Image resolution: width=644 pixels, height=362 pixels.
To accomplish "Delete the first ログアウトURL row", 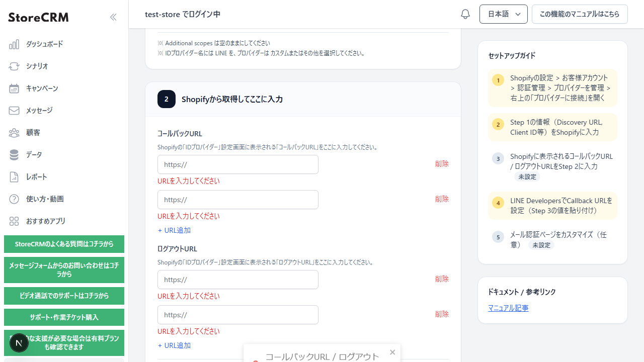I will (442, 279).
